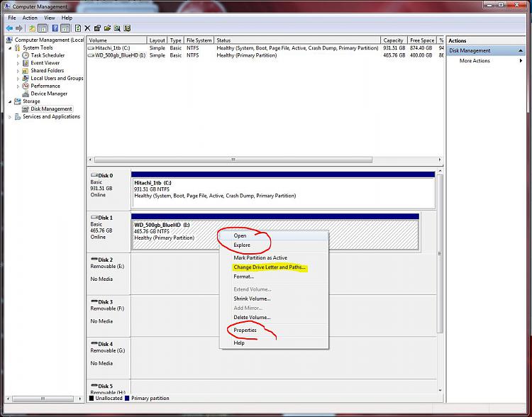Open the Action menu
The width and height of the screenshot is (532, 417).
(x=30, y=18)
